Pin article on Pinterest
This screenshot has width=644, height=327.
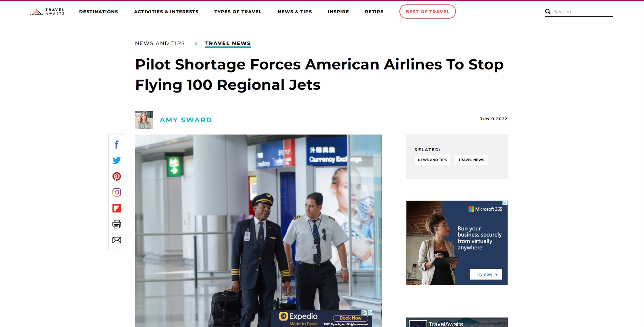click(117, 176)
